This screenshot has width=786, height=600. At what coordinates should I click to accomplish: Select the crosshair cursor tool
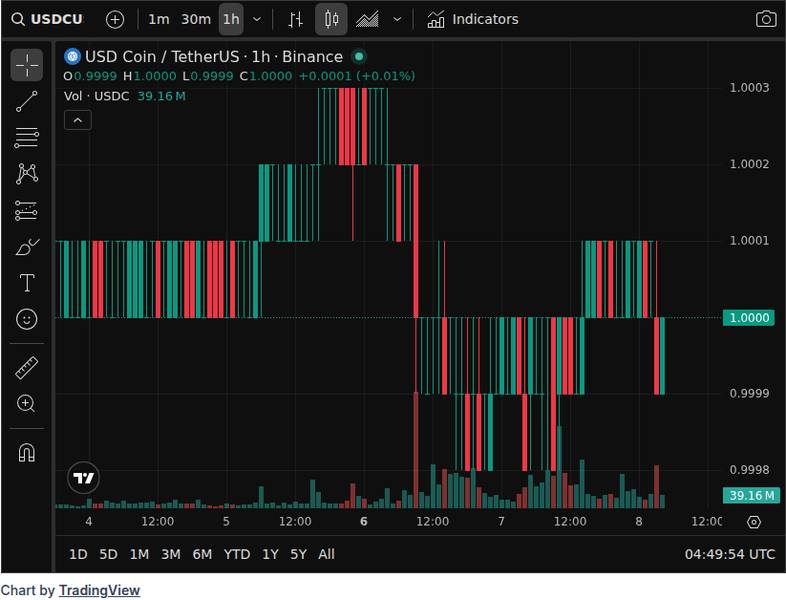point(27,65)
